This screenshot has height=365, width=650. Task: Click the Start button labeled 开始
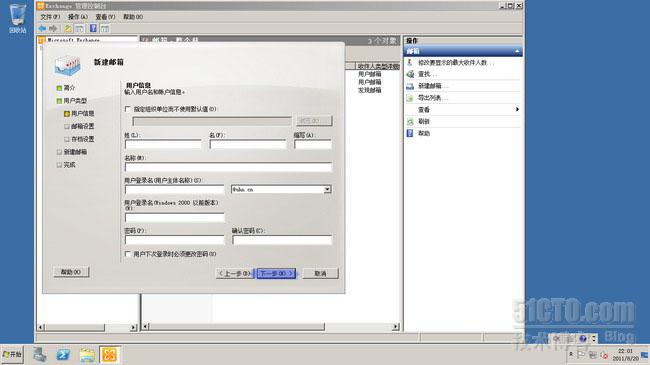pos(12,355)
